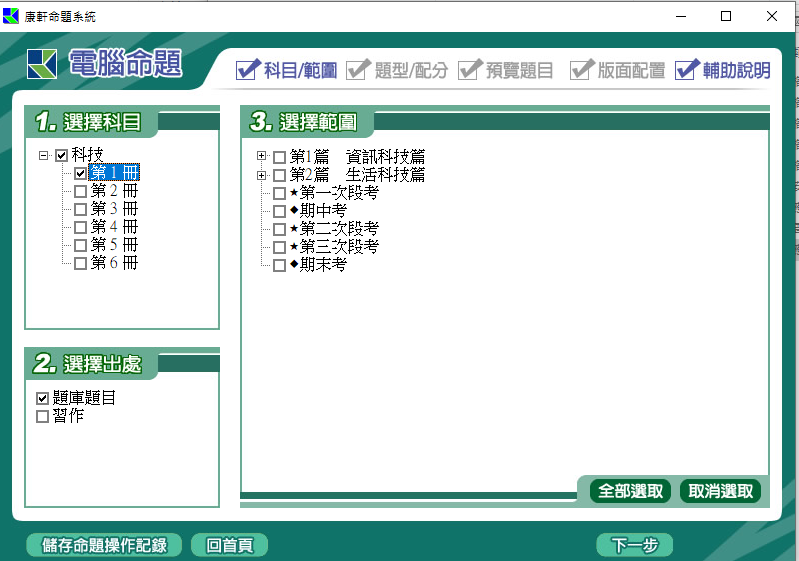Select the 科技 subject label
This screenshot has height=561, width=799.
click(x=87, y=154)
